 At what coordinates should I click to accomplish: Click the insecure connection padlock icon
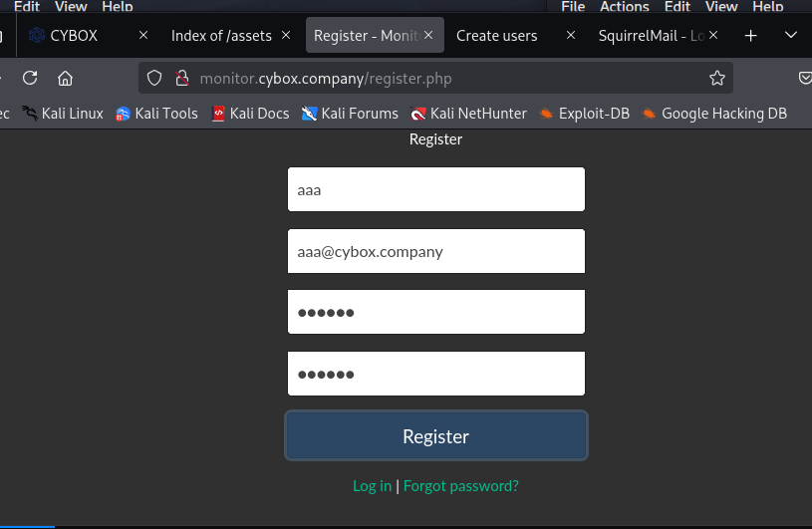181,78
